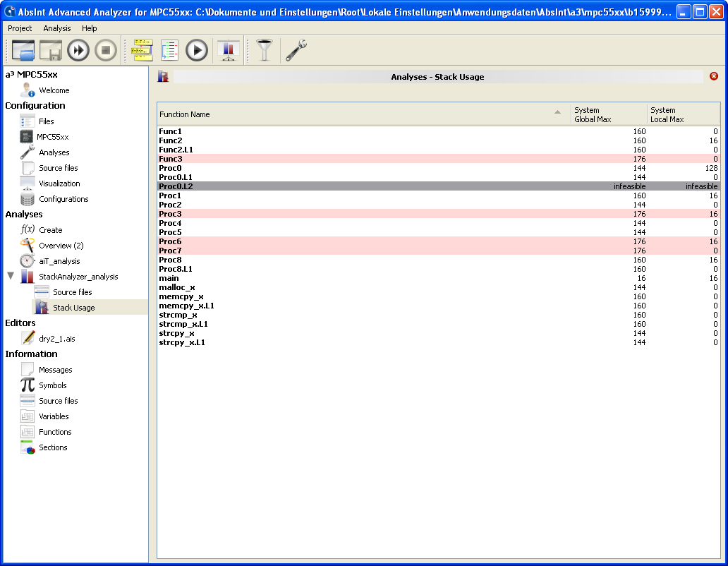Click the bar chart presentation toolbar icon

[228, 50]
